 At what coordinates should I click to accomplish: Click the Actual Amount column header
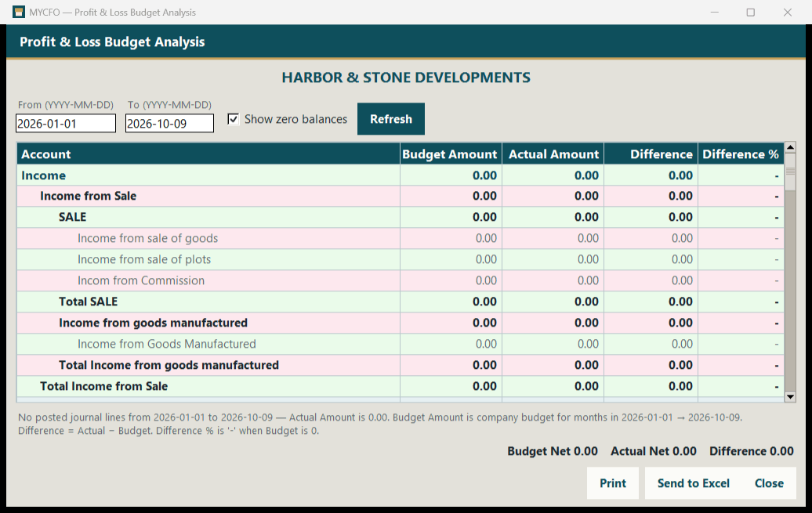tap(553, 154)
